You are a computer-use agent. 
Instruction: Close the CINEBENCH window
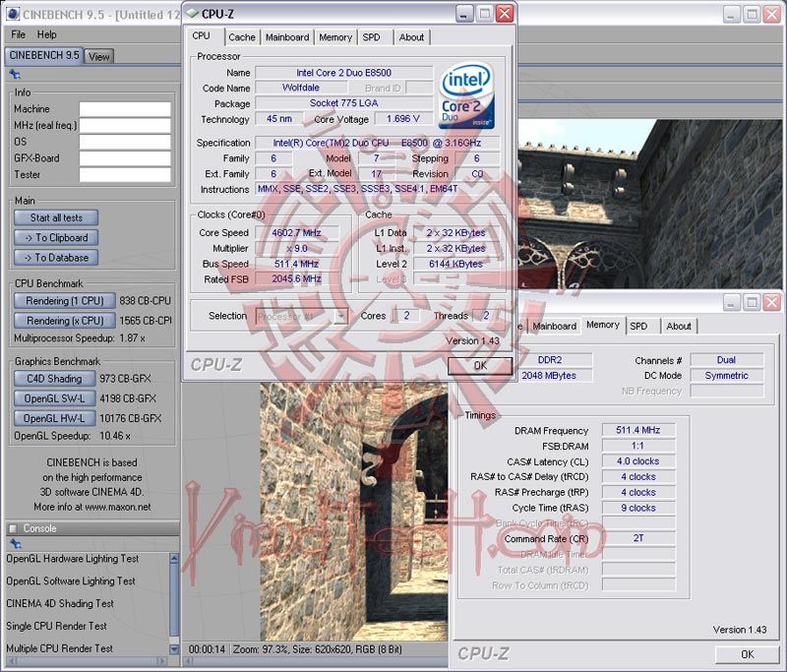771,14
